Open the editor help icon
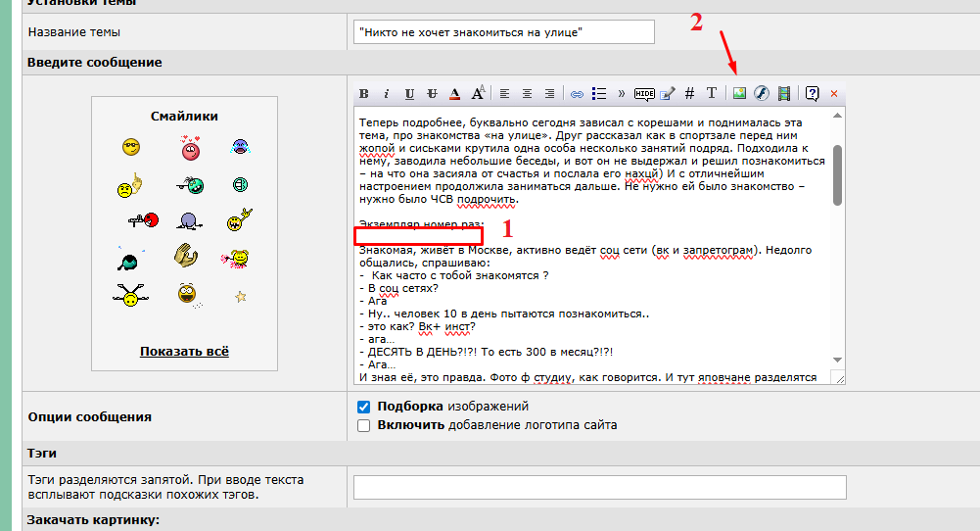 pyautogui.click(x=812, y=94)
